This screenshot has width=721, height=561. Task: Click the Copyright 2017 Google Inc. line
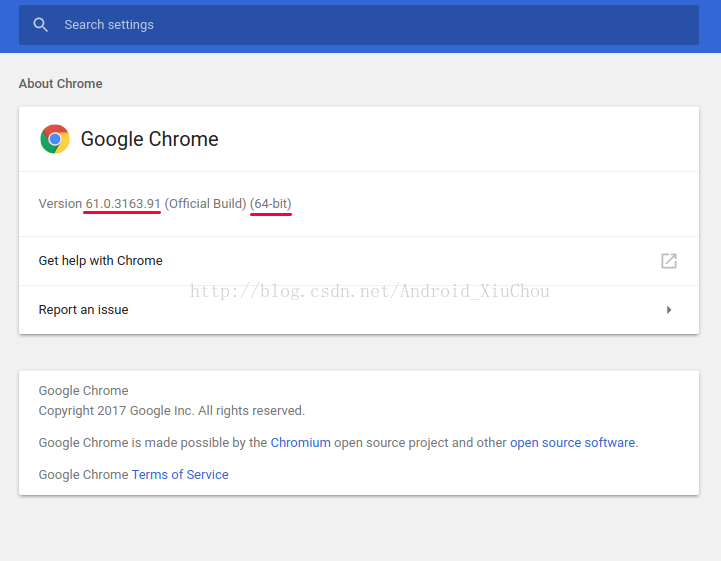(x=172, y=411)
